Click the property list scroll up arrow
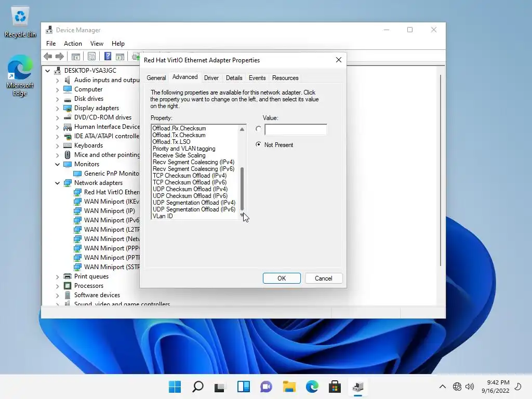Image resolution: width=532 pixels, height=399 pixels. click(x=242, y=129)
